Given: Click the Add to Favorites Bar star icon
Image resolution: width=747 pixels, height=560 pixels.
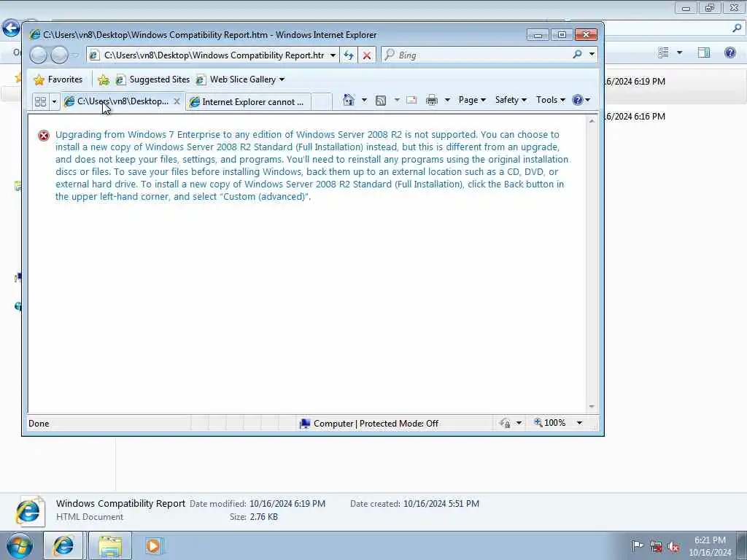Looking at the screenshot, I should coord(104,79).
